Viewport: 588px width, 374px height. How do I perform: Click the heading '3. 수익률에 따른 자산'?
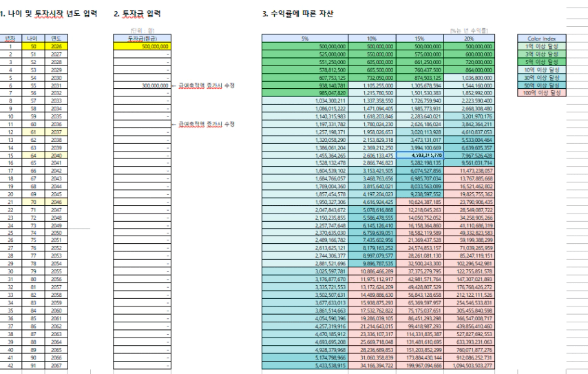click(297, 14)
